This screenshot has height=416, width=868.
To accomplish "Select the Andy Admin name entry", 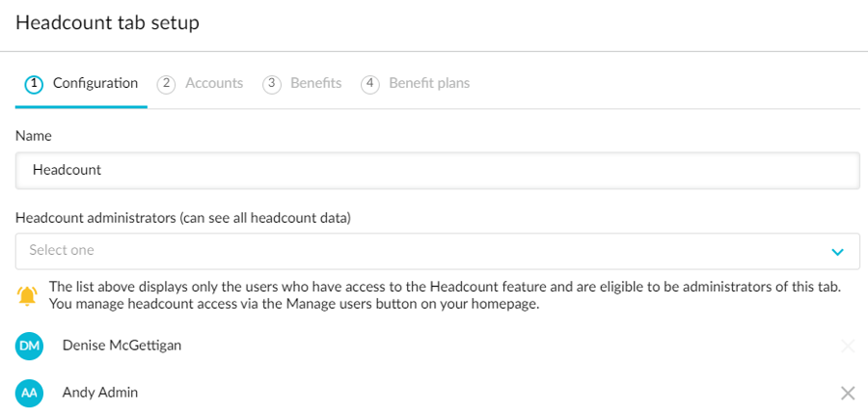I will (x=100, y=393).
